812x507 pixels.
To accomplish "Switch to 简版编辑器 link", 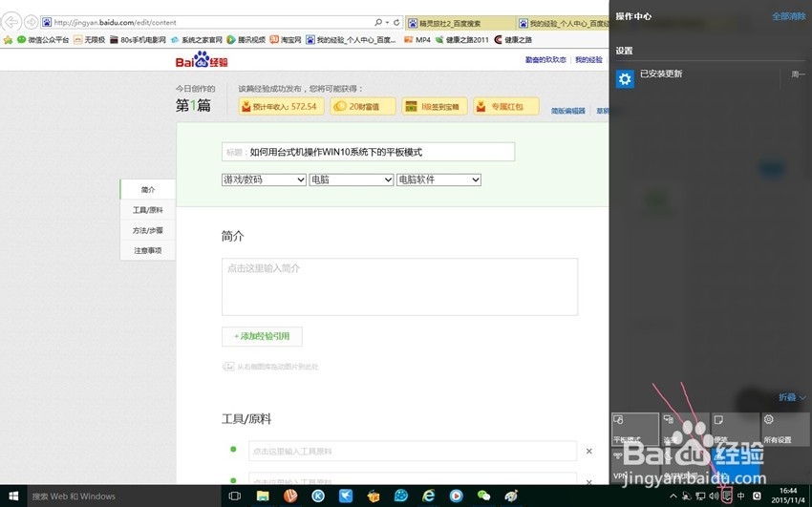I will 568,111.
